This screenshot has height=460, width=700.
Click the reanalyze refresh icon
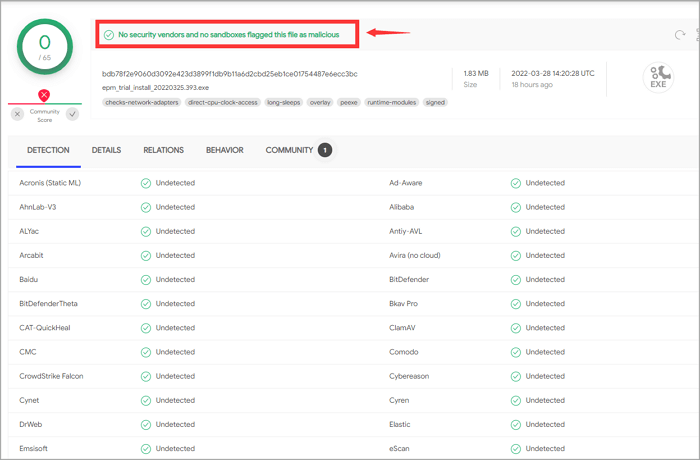[680, 35]
